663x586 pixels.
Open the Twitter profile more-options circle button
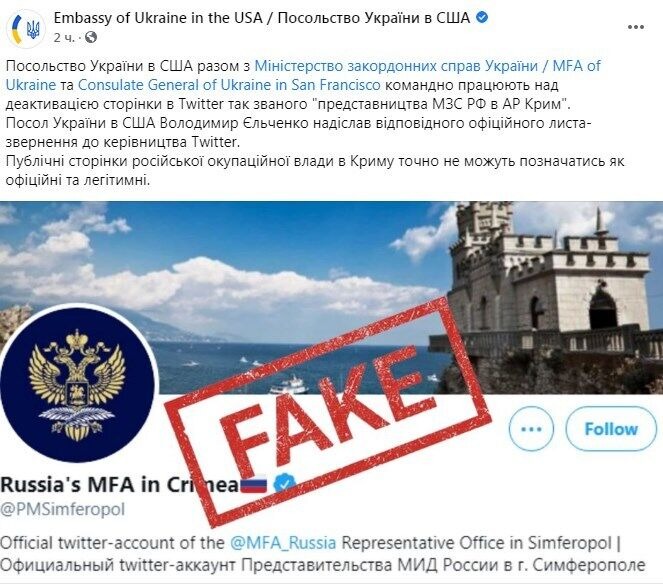[x=531, y=429]
